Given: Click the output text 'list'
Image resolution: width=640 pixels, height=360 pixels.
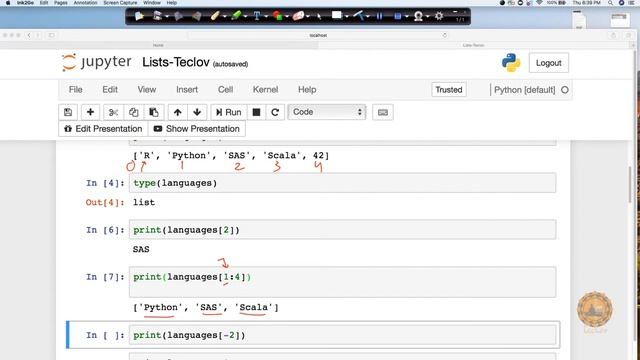Looking at the screenshot, I should (144, 202).
